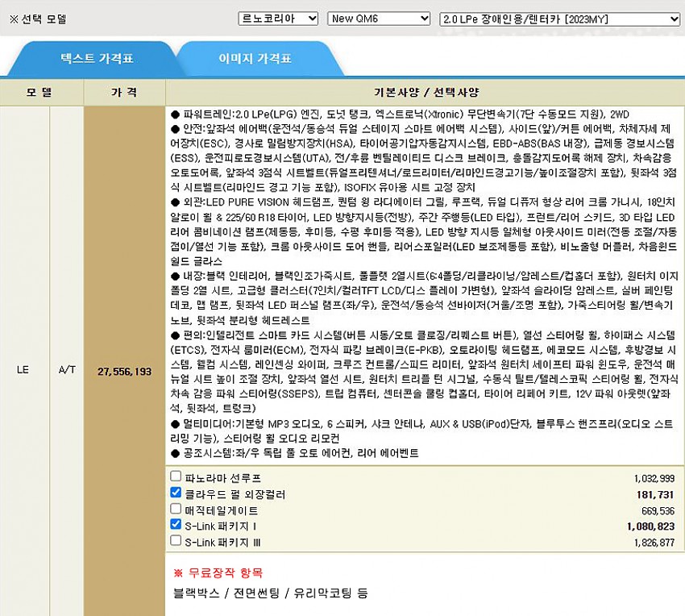Select the LE model cell
This screenshot has width=685, height=616.
23,371
